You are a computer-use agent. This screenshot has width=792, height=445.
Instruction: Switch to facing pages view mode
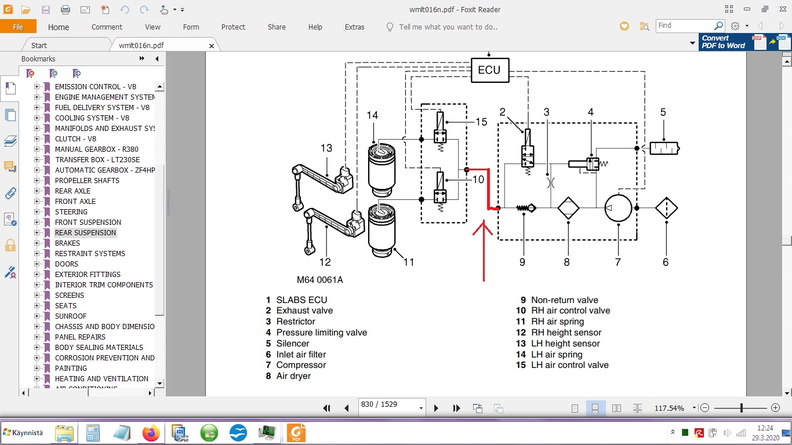pos(615,408)
